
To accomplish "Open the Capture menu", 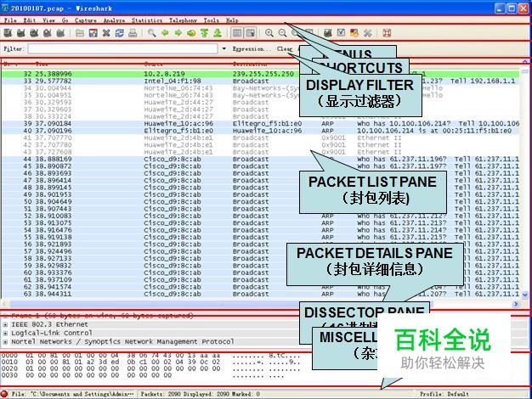I will 86,20.
